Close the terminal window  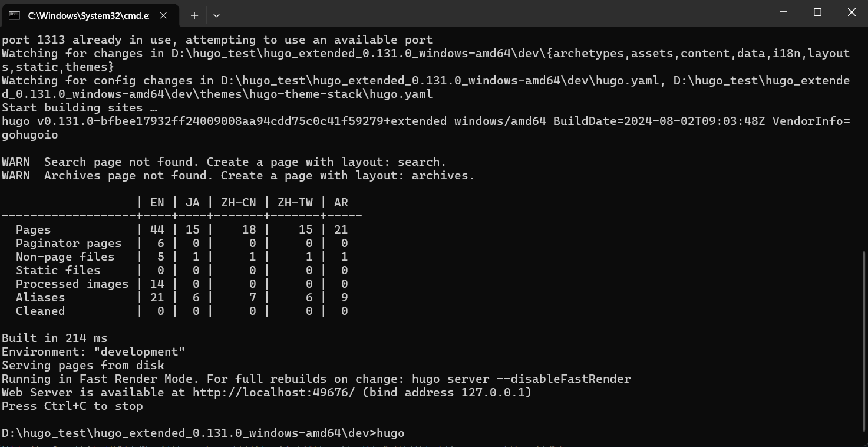pos(851,12)
